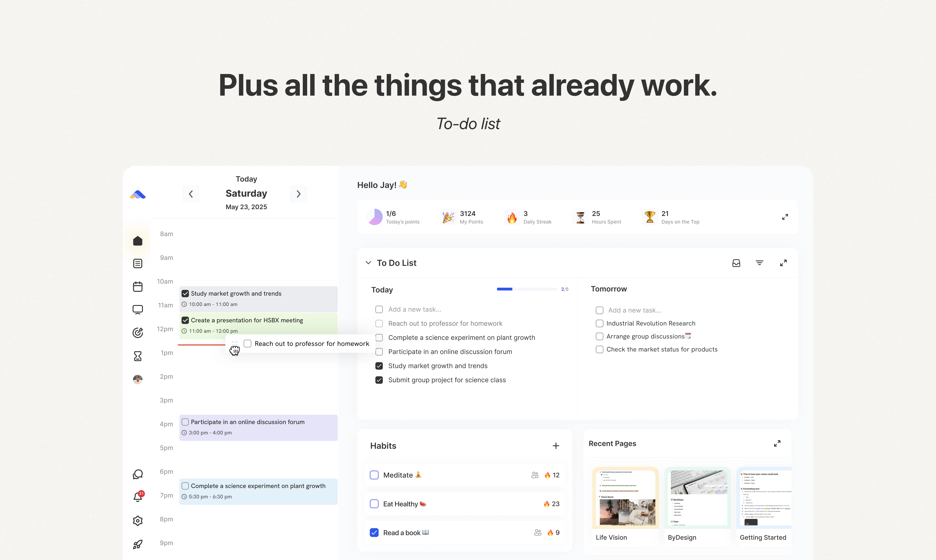
Task: Uncheck Create a presentation for HSBX meeting
Action: 185,320
